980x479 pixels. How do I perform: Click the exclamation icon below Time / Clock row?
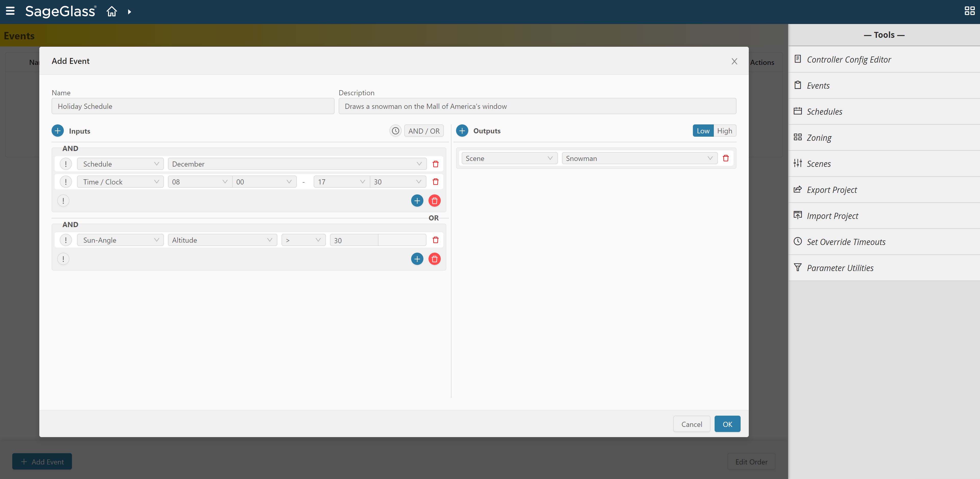click(x=63, y=201)
